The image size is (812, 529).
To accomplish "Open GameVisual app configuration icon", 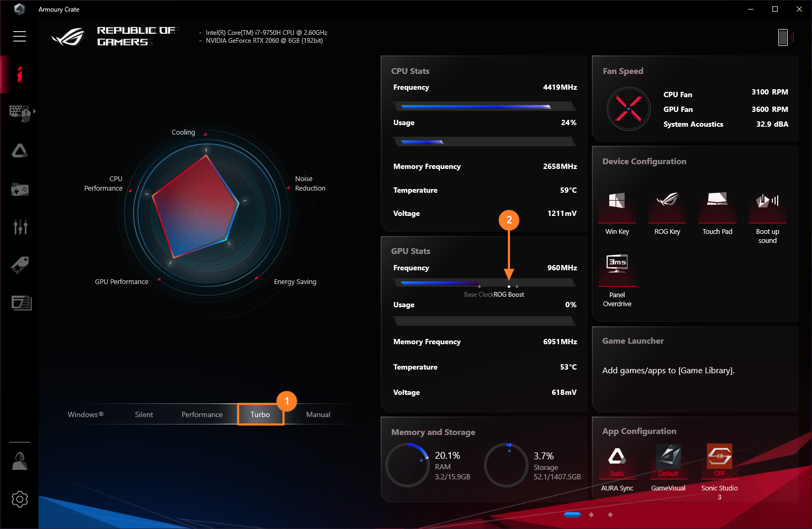I will click(x=668, y=456).
